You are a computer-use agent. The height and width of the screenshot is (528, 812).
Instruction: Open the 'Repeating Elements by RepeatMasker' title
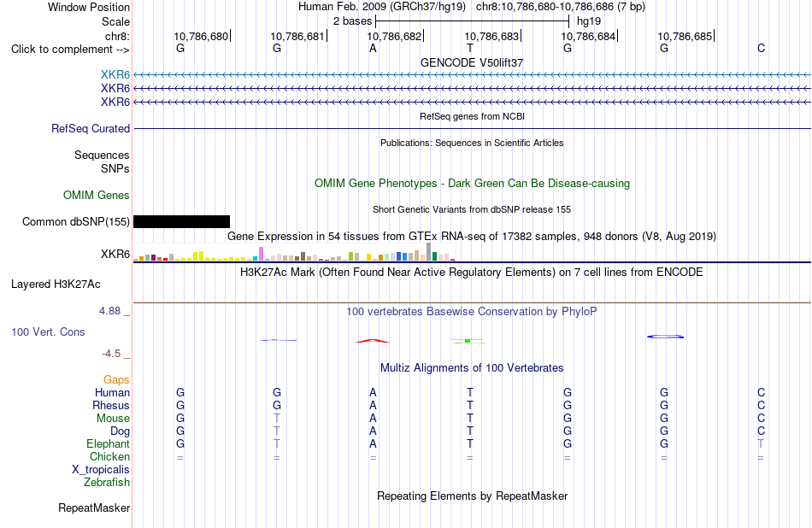(x=472, y=496)
